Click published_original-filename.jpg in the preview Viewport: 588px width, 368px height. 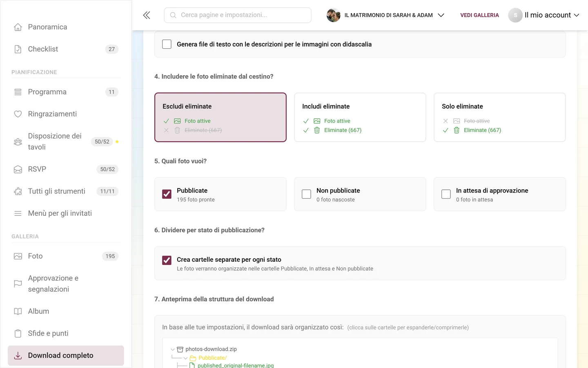click(236, 365)
